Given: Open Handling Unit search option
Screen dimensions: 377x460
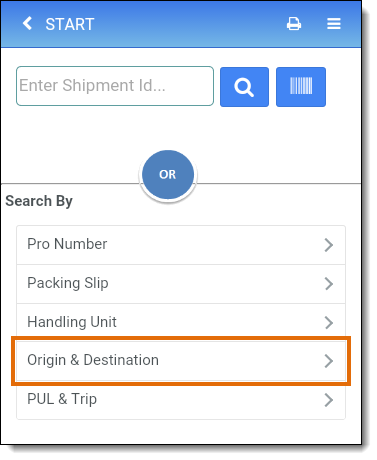Looking at the screenshot, I should pos(181,322).
